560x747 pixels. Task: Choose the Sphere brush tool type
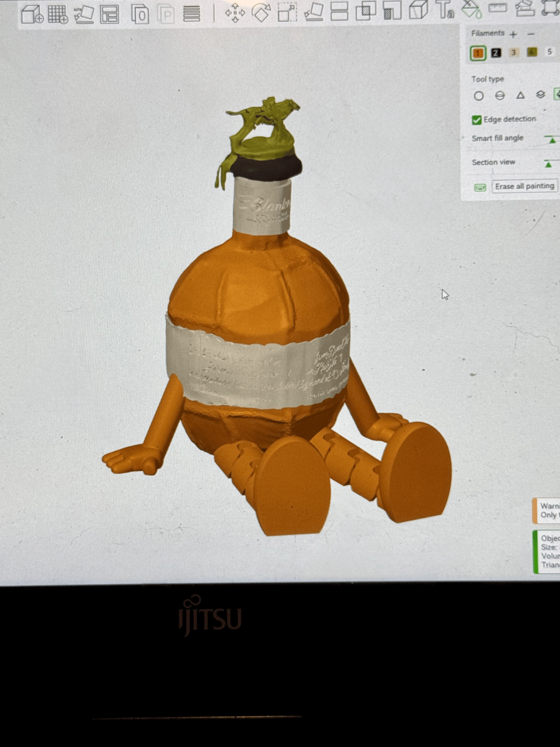click(x=500, y=95)
